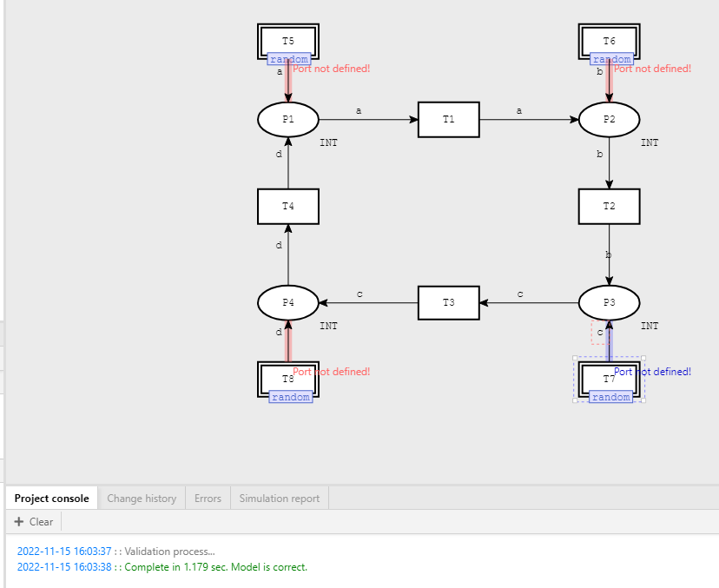Image resolution: width=719 pixels, height=588 pixels.
Task: Select the Port not defined error near T6
Action: [654, 68]
